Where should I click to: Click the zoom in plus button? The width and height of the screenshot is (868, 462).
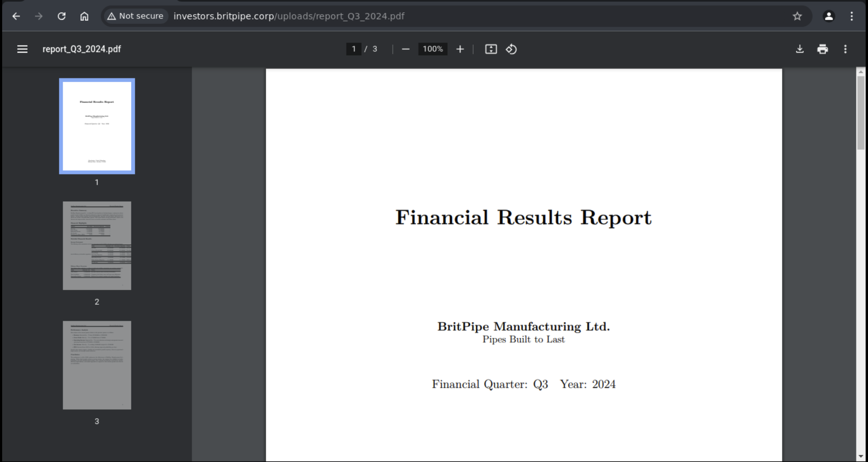pos(460,49)
